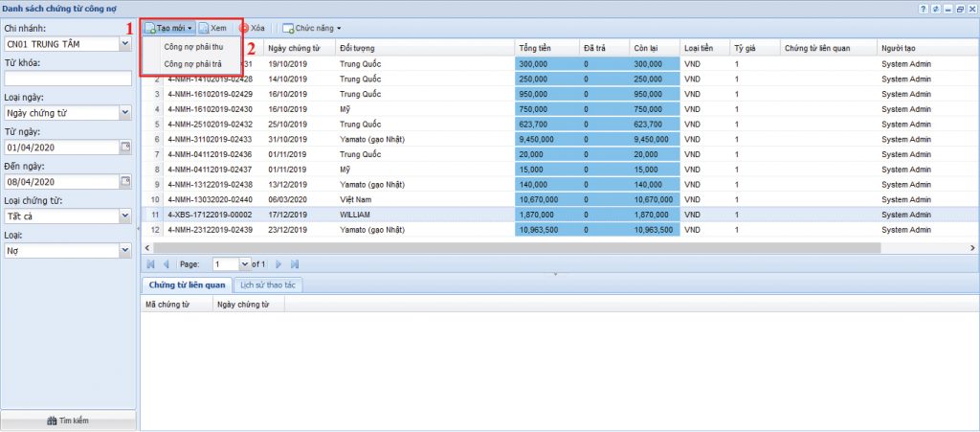Expand the Loại chứng từ combo box
Screen dimensions: 980x432
(x=125, y=216)
